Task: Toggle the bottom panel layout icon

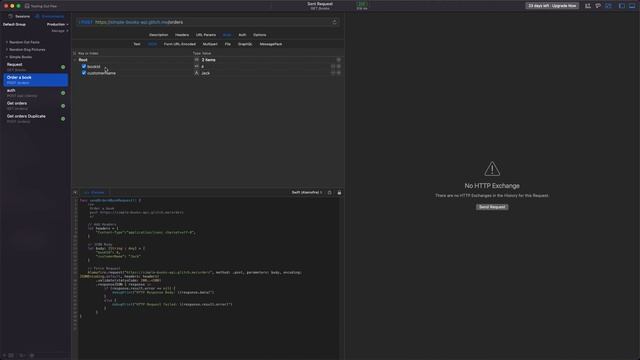Action: (x=632, y=6)
